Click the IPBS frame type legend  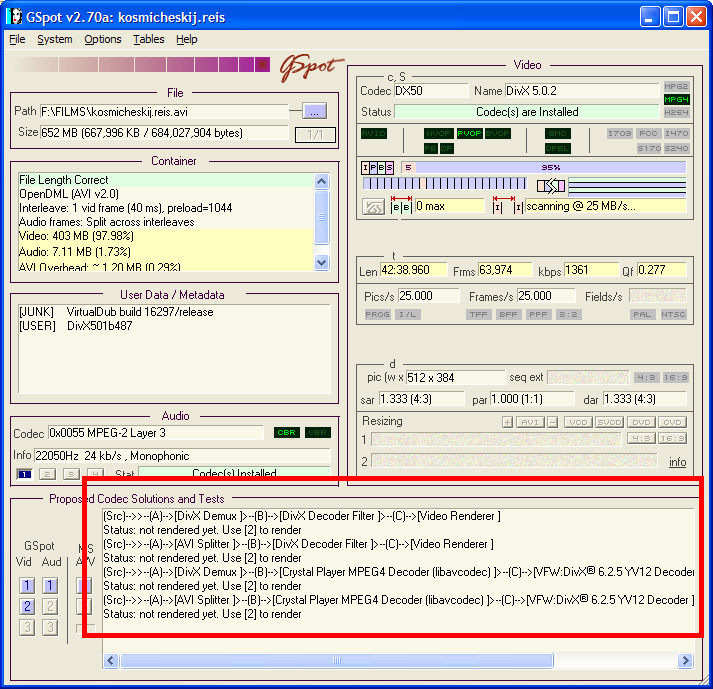(x=377, y=168)
